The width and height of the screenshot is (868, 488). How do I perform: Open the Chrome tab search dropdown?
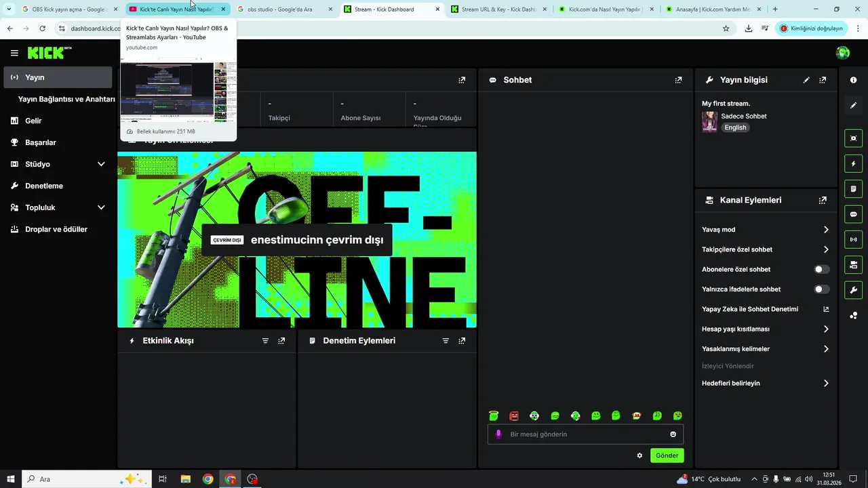click(9, 9)
